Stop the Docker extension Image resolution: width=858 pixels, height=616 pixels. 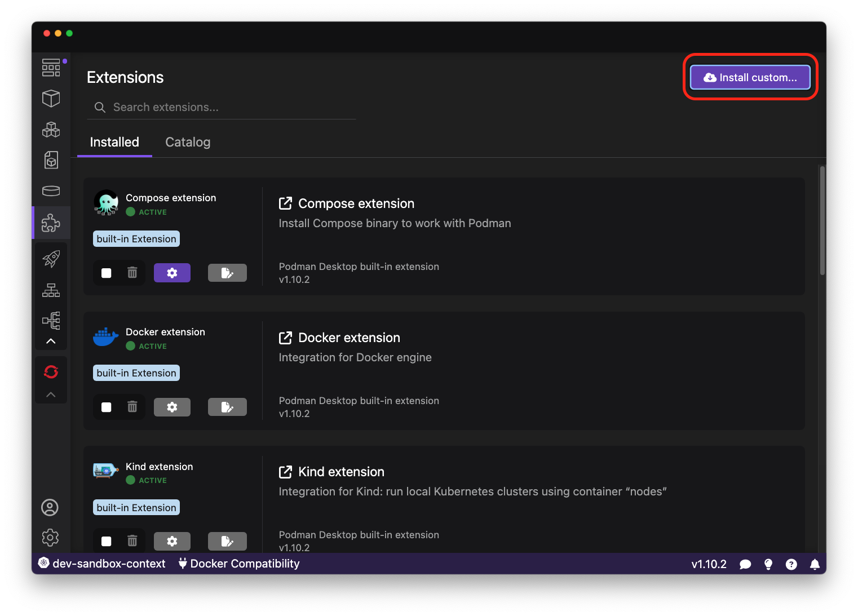pos(107,407)
